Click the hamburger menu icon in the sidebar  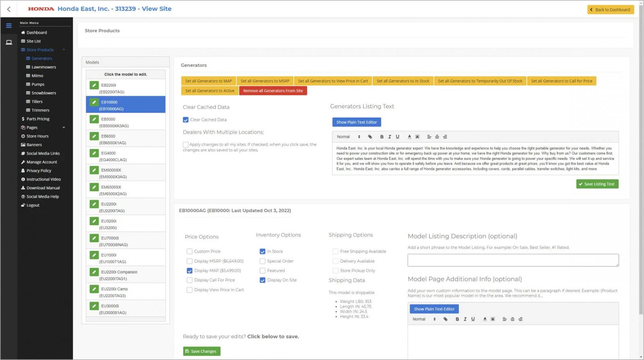pos(8,26)
